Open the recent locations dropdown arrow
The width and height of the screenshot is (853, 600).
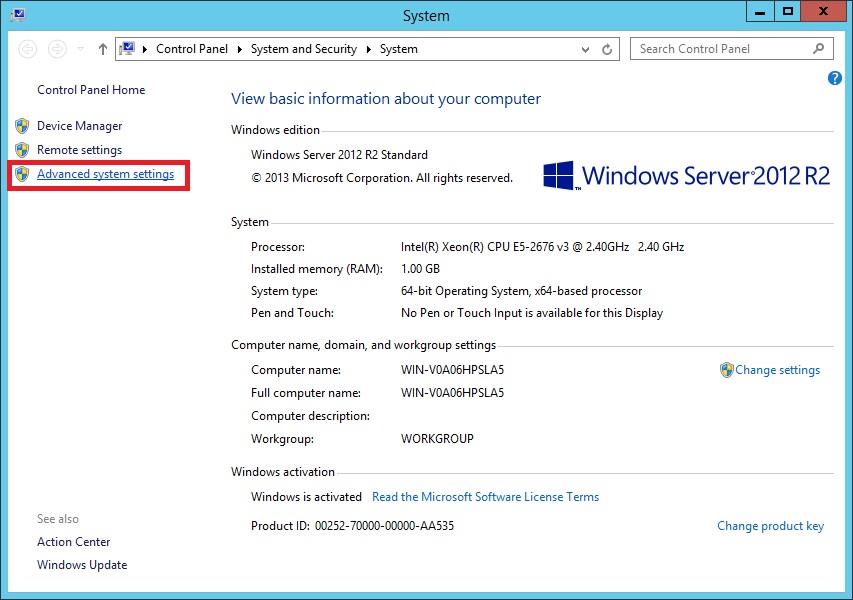81,49
